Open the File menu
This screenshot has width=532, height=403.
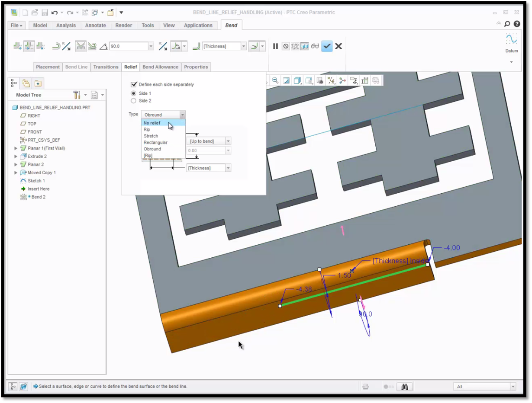pos(17,26)
